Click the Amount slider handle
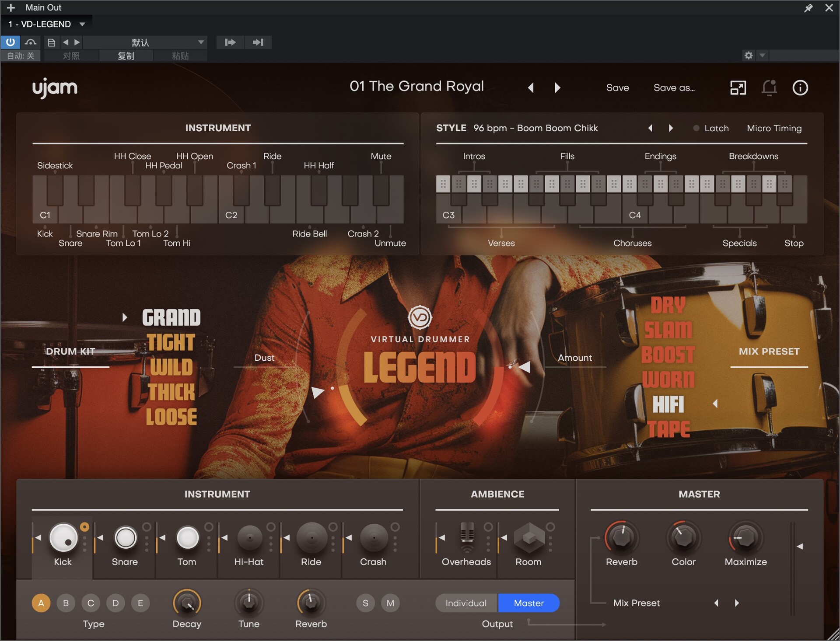 [524, 367]
